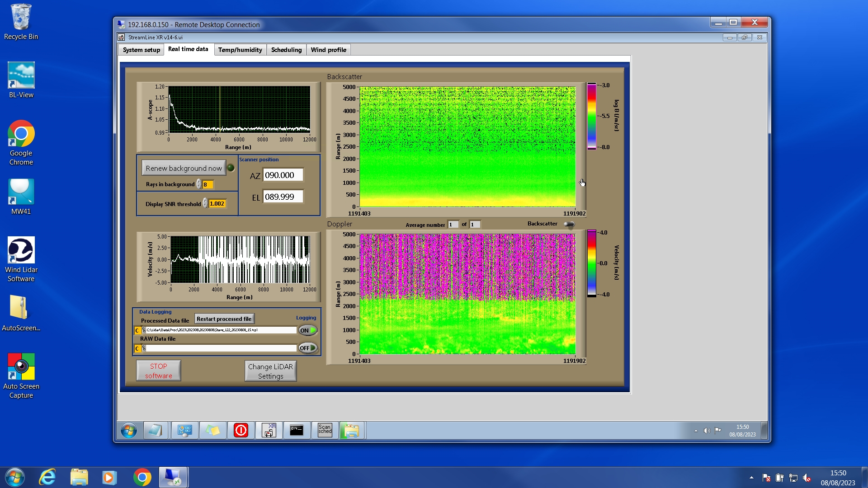868x488 pixels.
Task: Open Notepad icon in remote taskbar
Action: click(156, 430)
